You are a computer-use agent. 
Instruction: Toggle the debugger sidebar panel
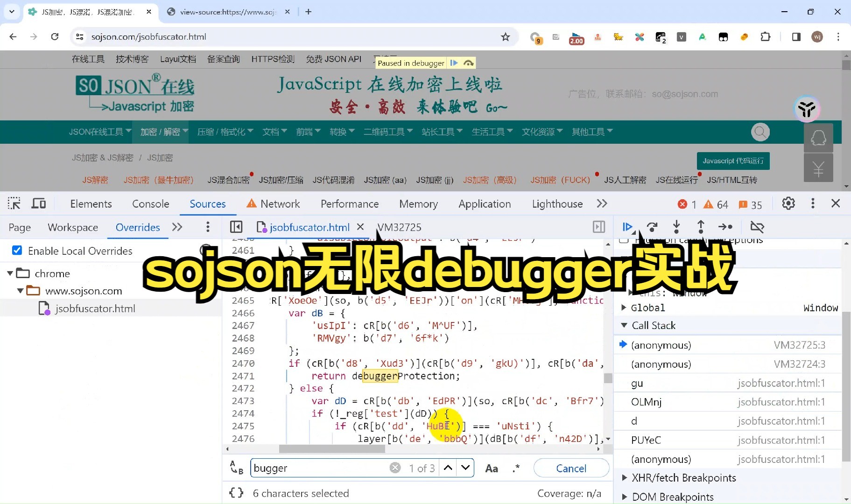[x=599, y=227]
